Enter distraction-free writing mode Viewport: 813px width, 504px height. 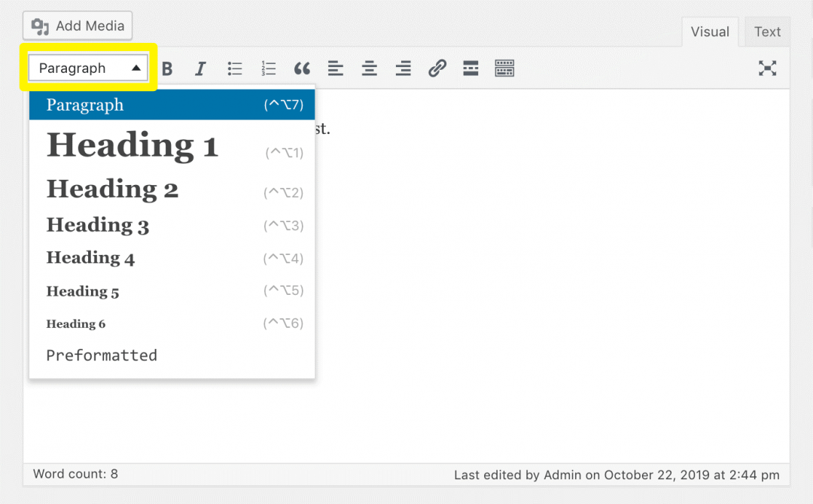coord(767,68)
